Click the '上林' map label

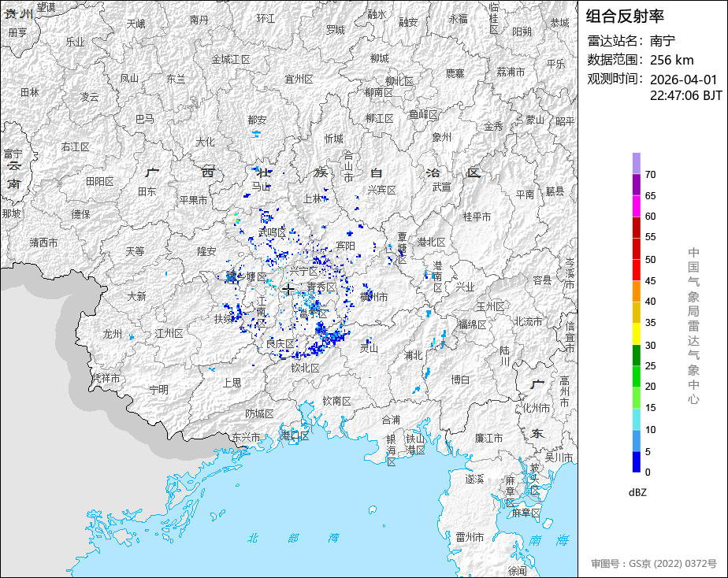(313, 198)
